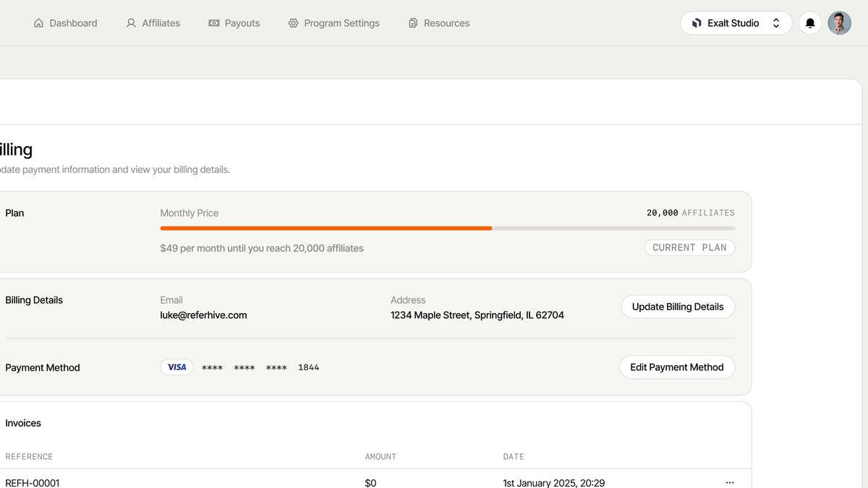Click the $0 invoice amount
The image size is (868, 488).
coord(370,483)
